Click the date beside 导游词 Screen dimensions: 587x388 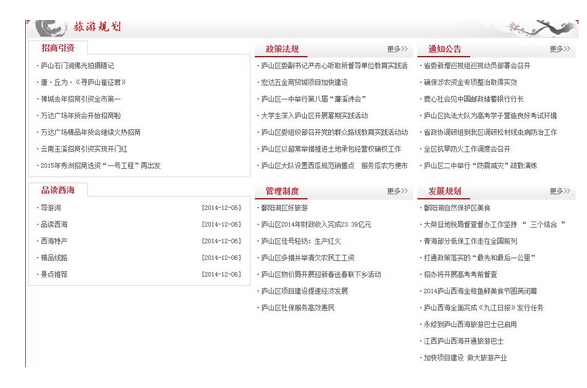point(222,208)
